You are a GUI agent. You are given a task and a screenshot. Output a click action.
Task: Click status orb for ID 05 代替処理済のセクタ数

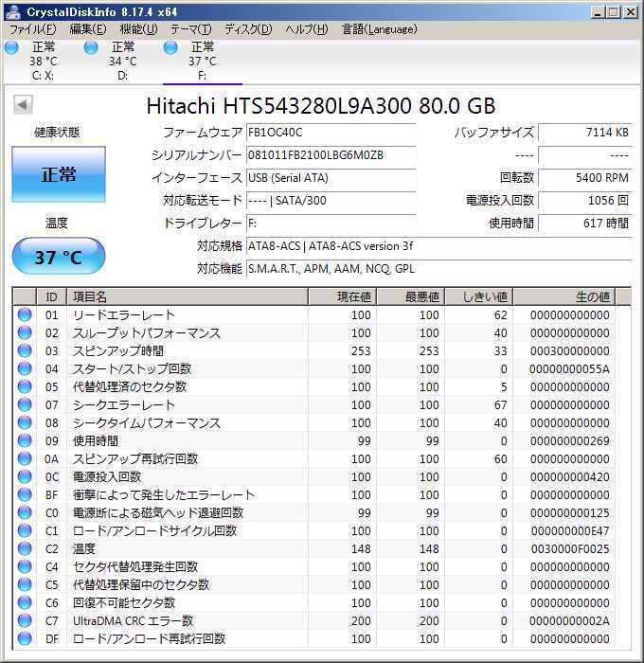pos(25,386)
